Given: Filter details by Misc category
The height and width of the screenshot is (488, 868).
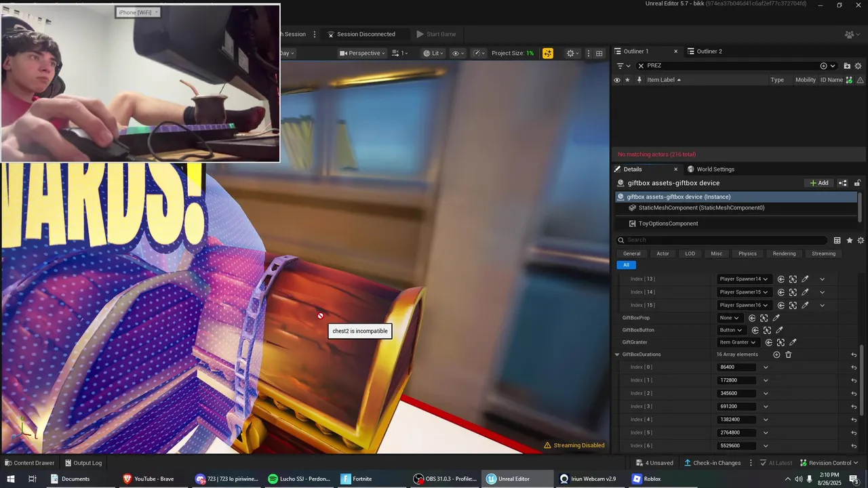Looking at the screenshot, I should pyautogui.click(x=716, y=253).
